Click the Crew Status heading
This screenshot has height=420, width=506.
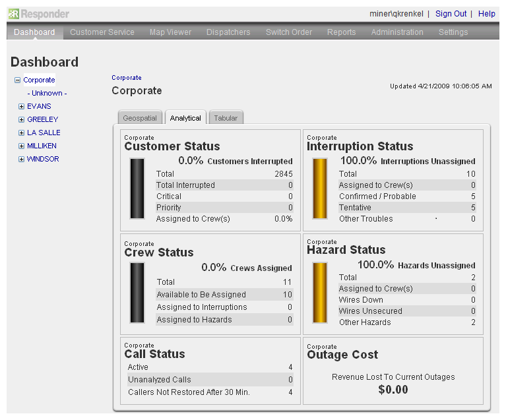point(159,253)
